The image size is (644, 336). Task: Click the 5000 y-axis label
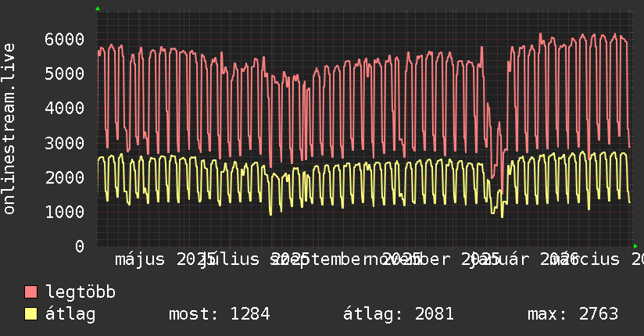tap(65, 74)
